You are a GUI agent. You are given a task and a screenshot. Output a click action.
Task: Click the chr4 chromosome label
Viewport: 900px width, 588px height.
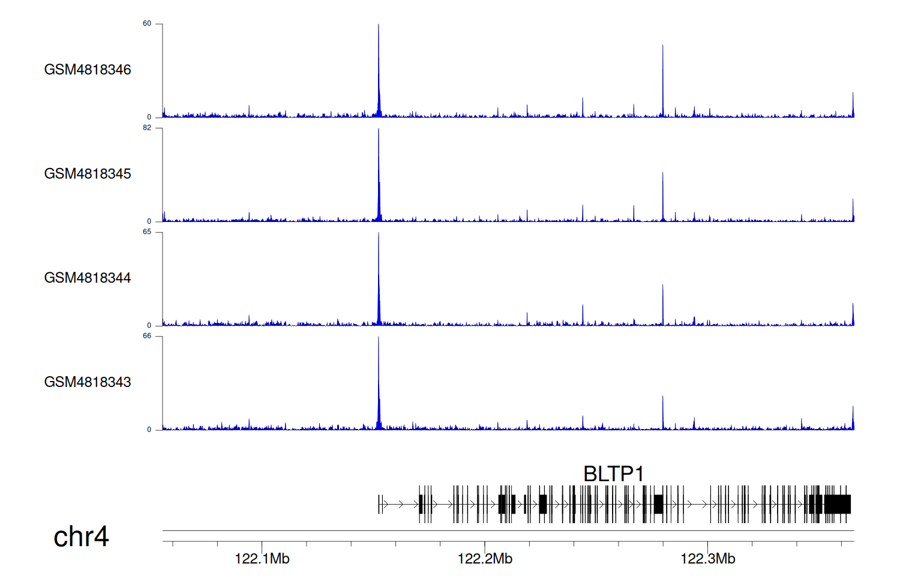(81, 536)
